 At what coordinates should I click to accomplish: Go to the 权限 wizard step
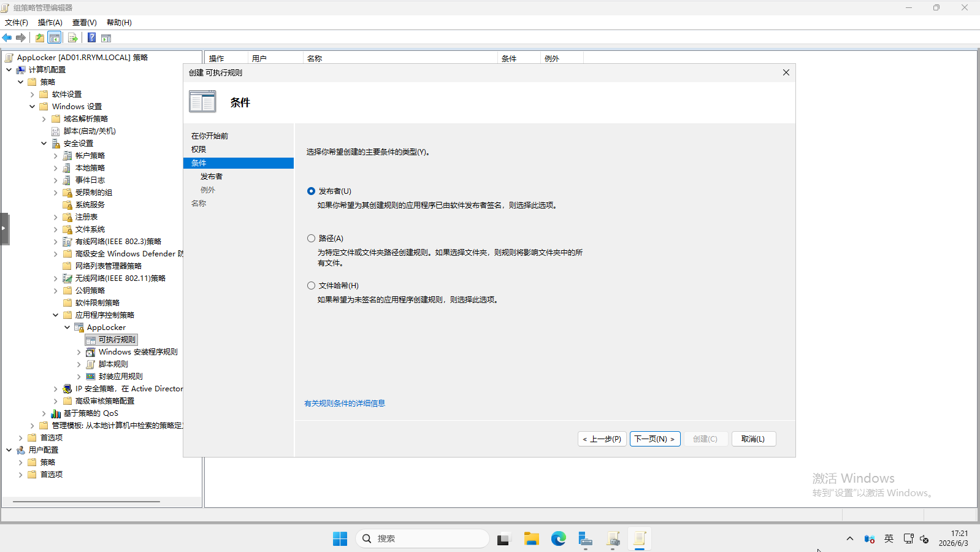[199, 150]
